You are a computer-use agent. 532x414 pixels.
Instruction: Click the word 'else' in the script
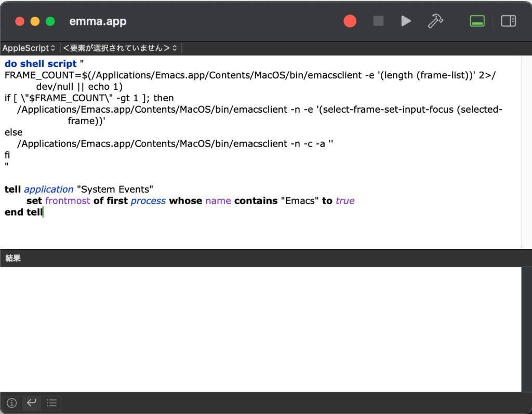(x=14, y=132)
